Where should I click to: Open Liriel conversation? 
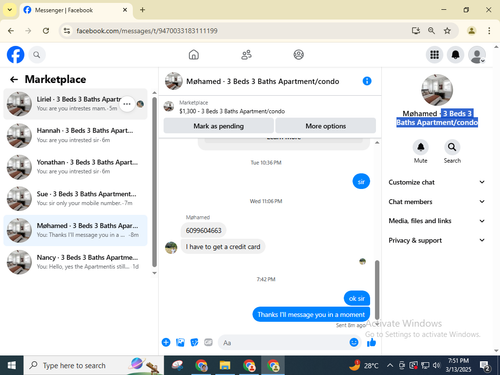pyautogui.click(x=75, y=104)
